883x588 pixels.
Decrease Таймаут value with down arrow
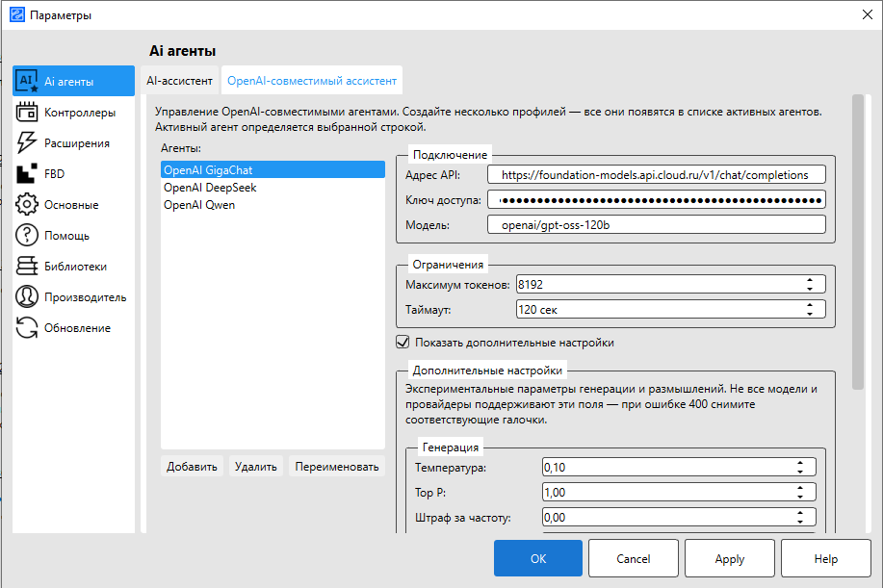(x=810, y=314)
